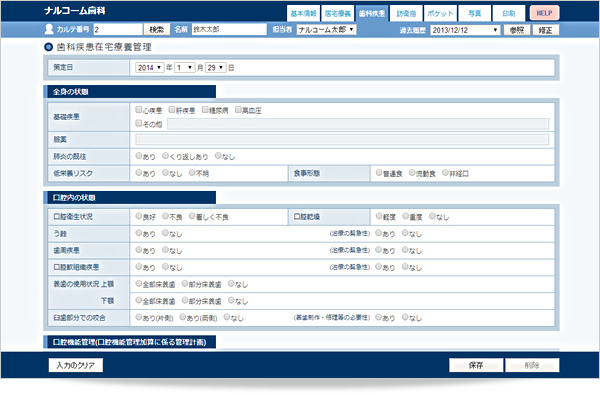Viewport: 600px width, 395px height.
Task: Open the year dropdown showing 2014
Action: click(150, 68)
